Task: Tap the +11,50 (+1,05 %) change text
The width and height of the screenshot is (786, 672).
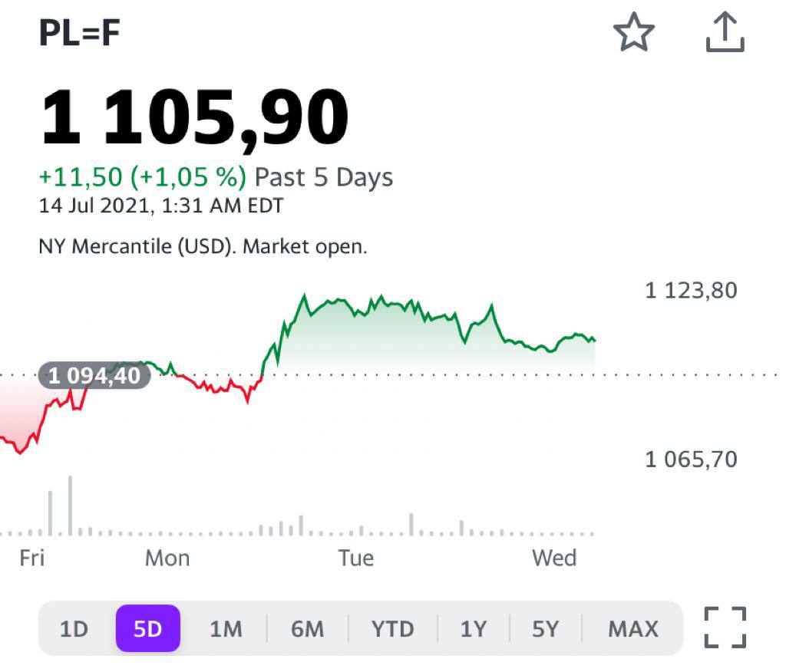Action: [143, 177]
